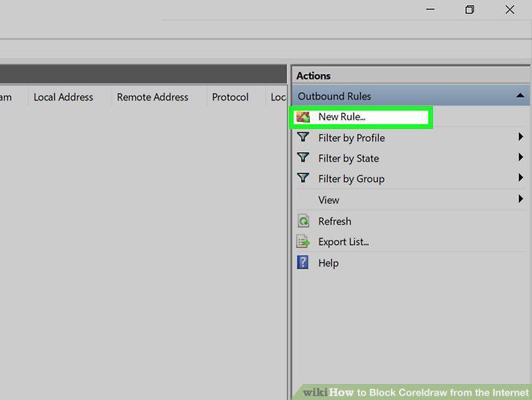Expand the Filter by Profile submenu arrow
Image resolution: width=532 pixels, height=400 pixels.
[x=520, y=137]
